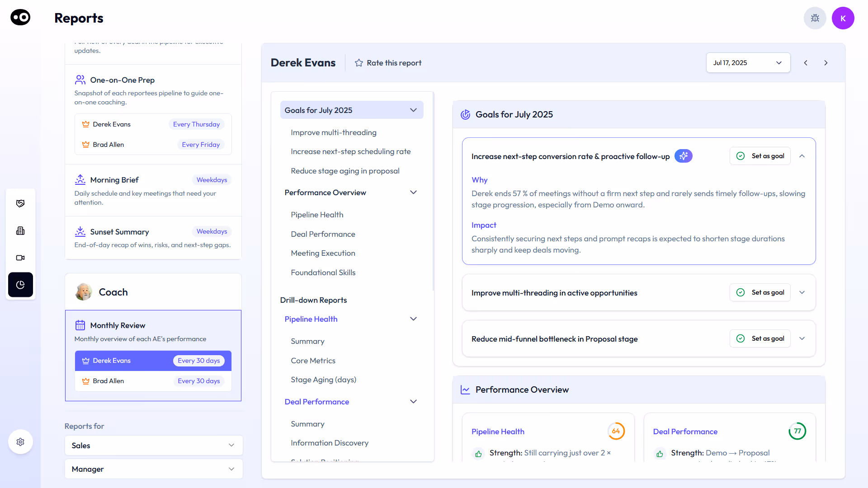Set 'Improve multi-threading' as a goal
Screen dimensions: 868x488
760,292
